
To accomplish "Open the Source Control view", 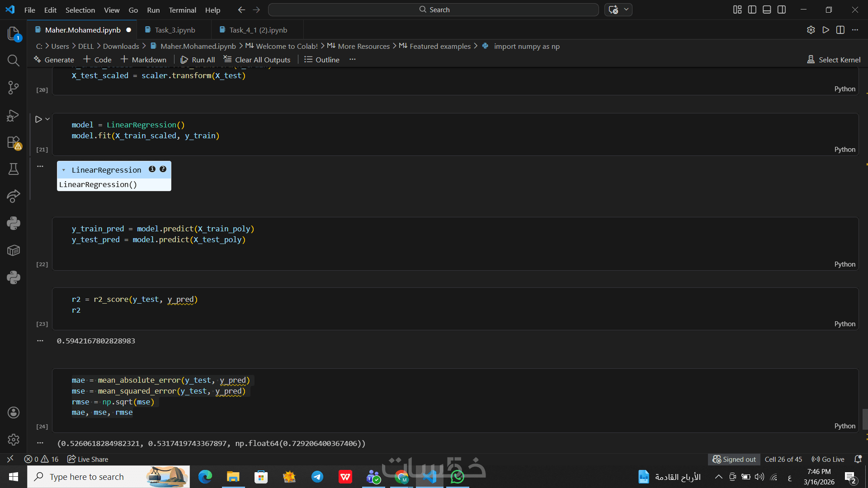I will [x=14, y=88].
